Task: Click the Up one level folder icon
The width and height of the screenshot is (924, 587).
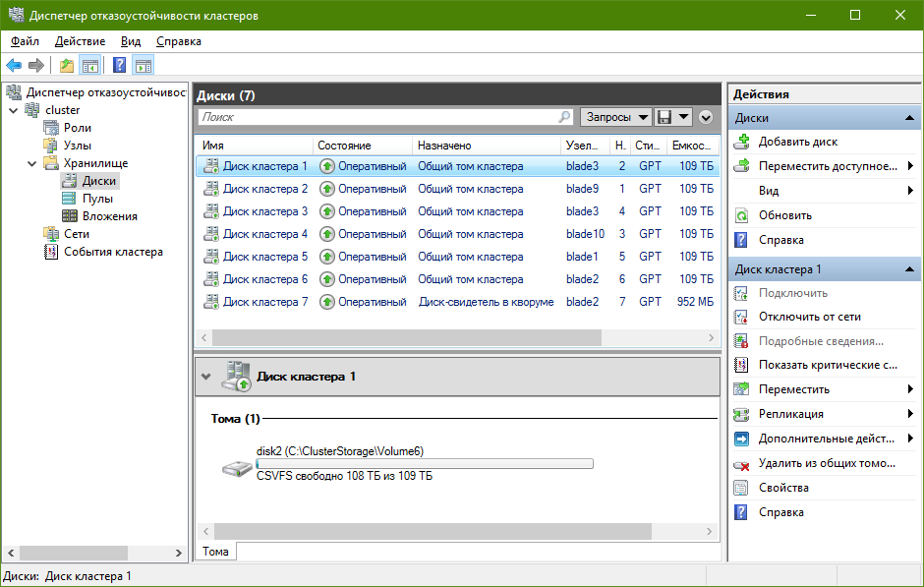Action: 67,65
